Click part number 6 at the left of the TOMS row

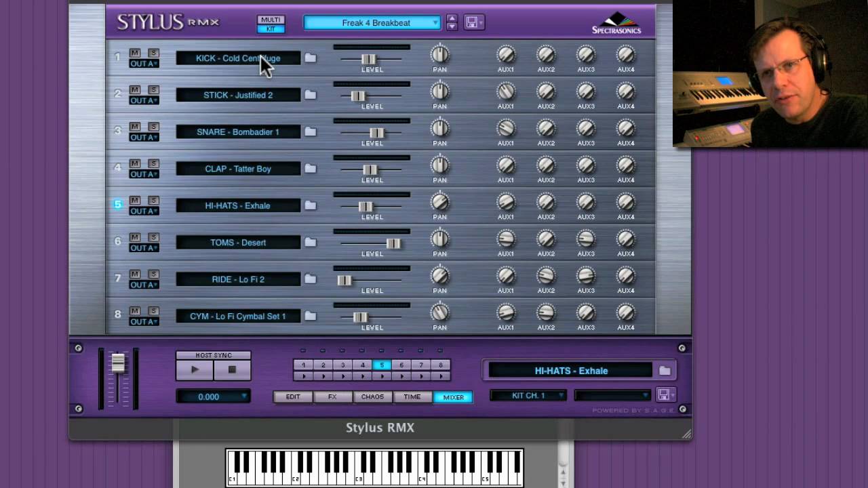tap(117, 241)
